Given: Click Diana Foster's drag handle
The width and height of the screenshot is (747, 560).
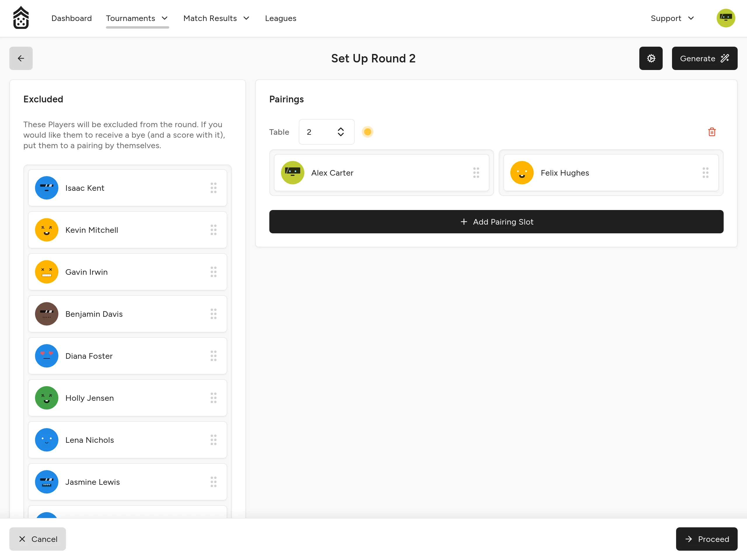Looking at the screenshot, I should [x=213, y=356].
